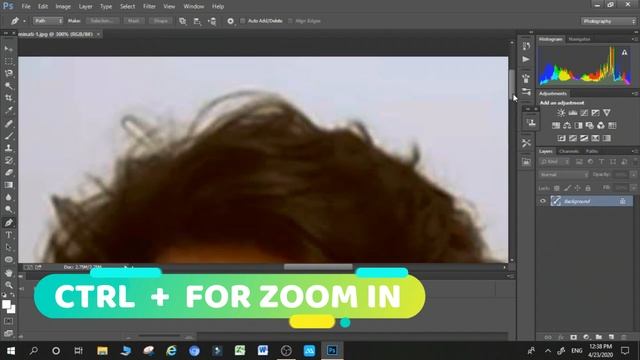Switch to the Channels tab
This screenshot has height=360, width=640.
[x=569, y=151]
